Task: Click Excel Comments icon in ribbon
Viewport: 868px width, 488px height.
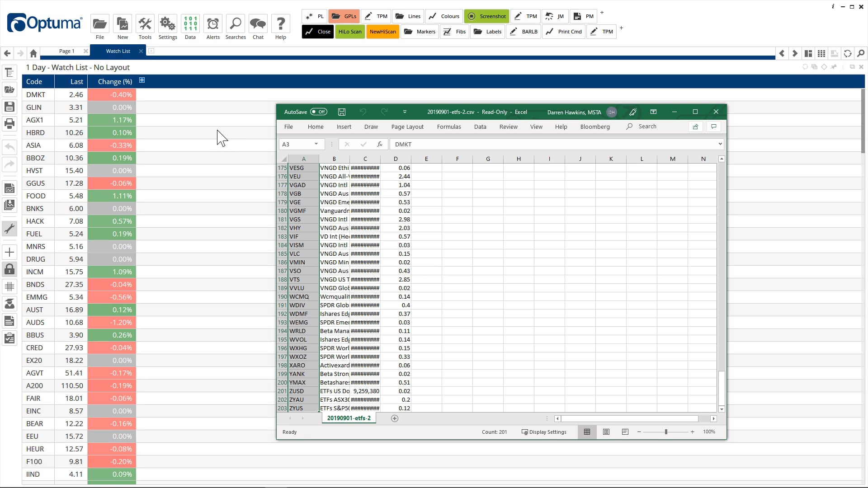Action: click(x=714, y=127)
